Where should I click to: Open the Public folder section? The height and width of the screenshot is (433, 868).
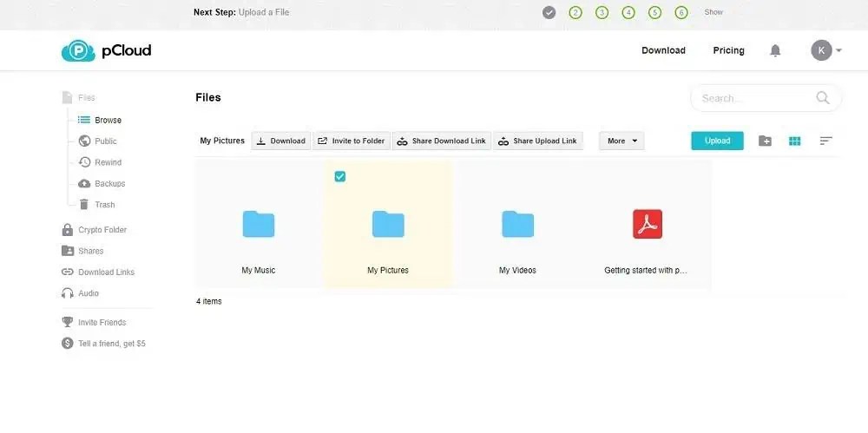pyautogui.click(x=106, y=141)
